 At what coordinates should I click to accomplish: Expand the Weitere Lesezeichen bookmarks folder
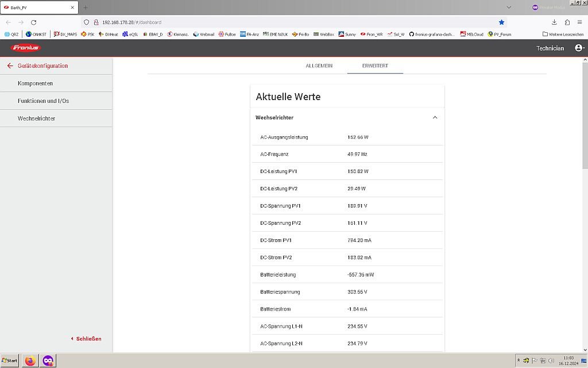click(563, 34)
